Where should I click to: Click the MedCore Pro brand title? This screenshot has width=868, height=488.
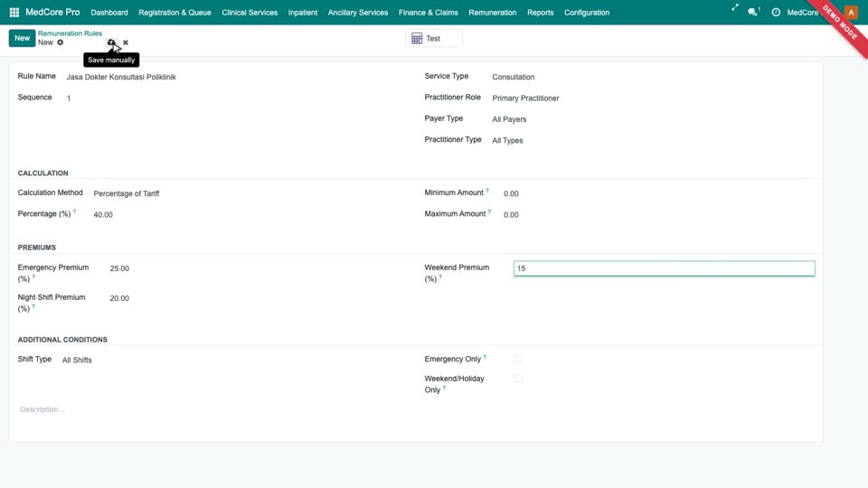pyautogui.click(x=52, y=12)
